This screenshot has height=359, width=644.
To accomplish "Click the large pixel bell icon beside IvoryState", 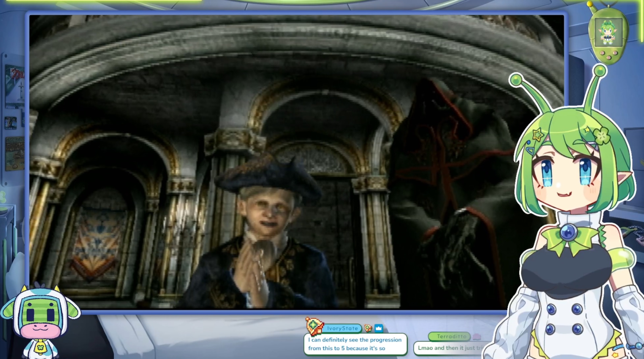I will tap(314, 326).
